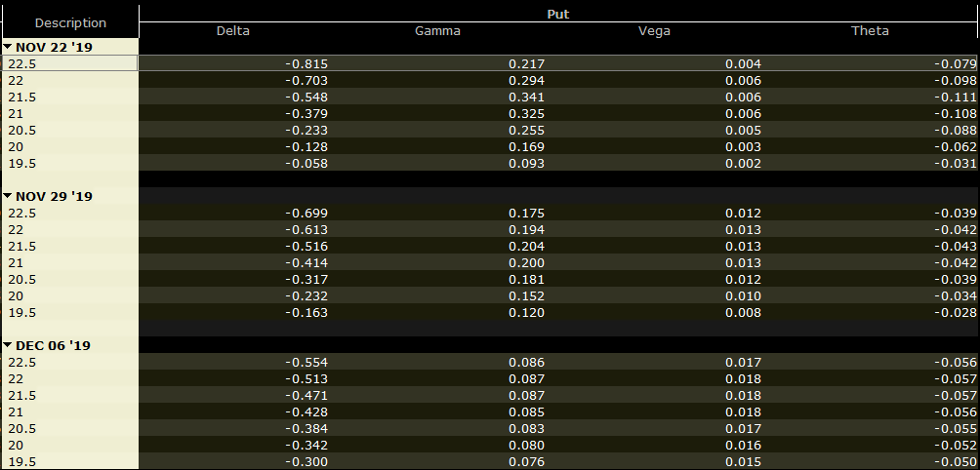Image resolution: width=980 pixels, height=470 pixels.
Task: Select the 19.5 strike under DEC 06 '19
Action: (70, 461)
